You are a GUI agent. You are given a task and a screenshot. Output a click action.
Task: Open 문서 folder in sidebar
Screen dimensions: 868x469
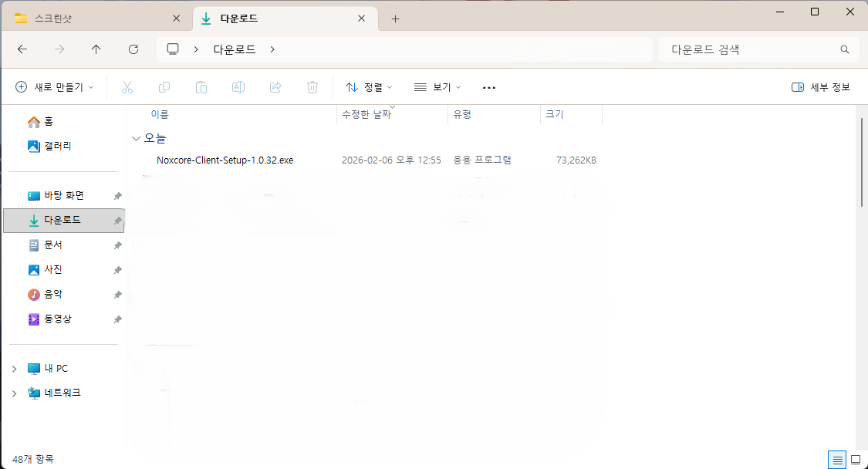52,245
